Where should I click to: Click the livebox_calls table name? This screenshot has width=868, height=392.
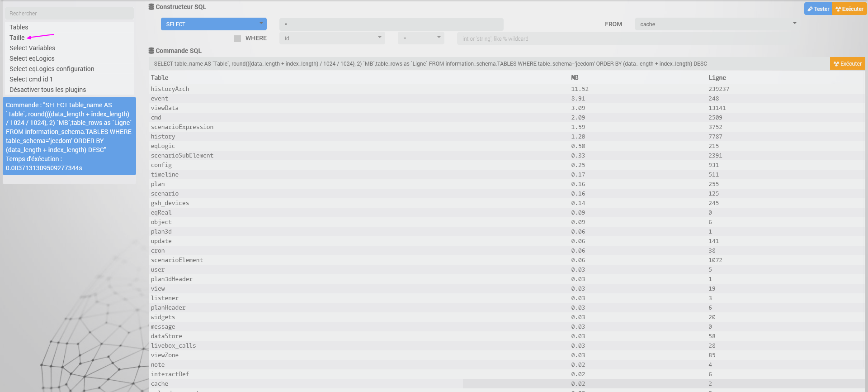click(174, 346)
